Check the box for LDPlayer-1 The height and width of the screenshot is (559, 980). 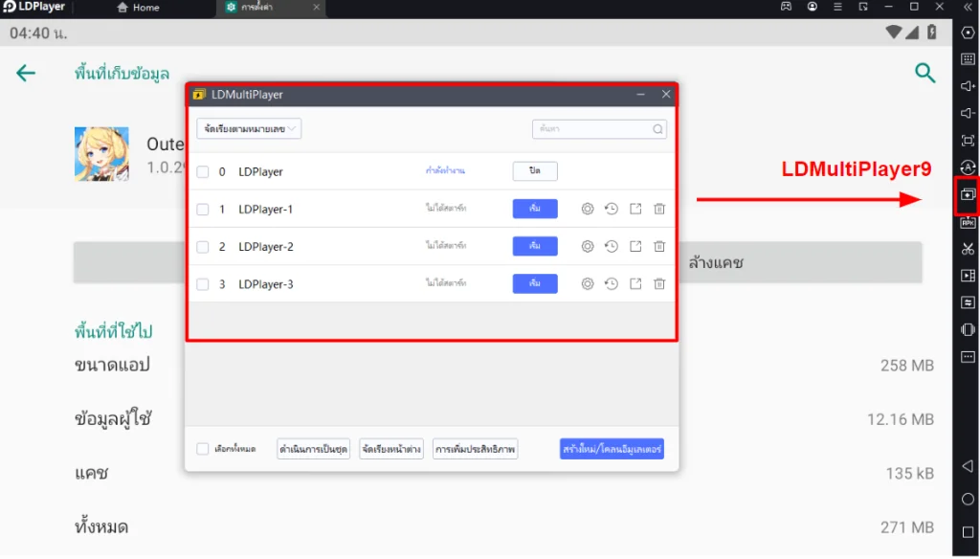203,210
